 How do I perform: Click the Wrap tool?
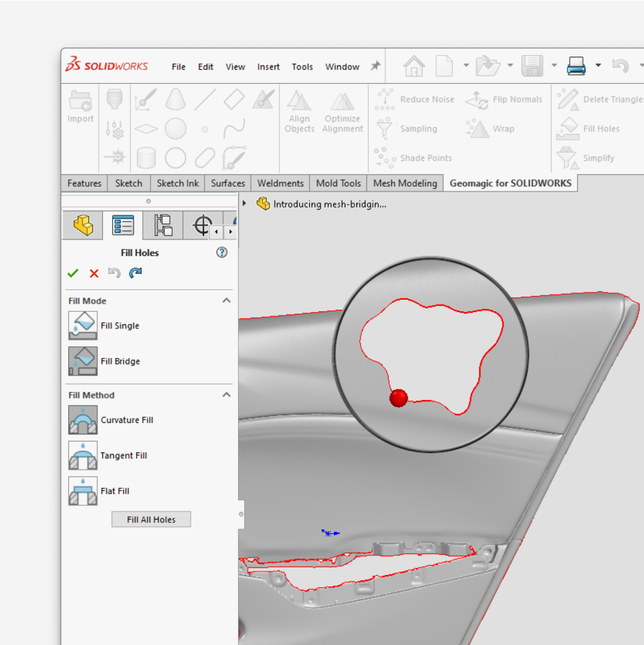(x=490, y=129)
